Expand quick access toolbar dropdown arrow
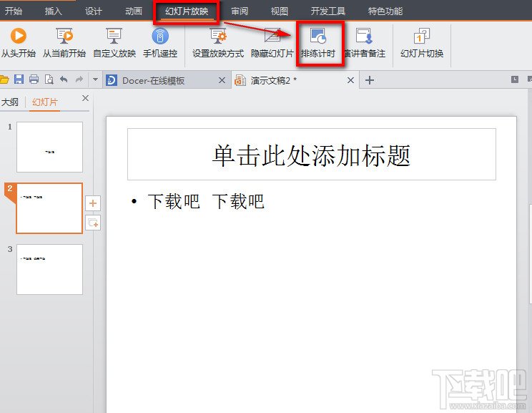 point(95,80)
